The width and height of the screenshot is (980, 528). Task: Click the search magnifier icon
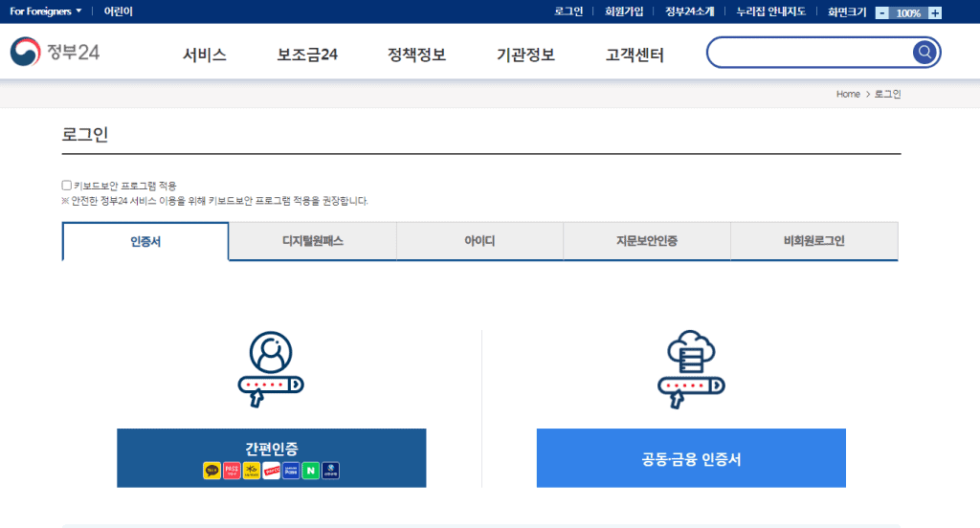[924, 52]
